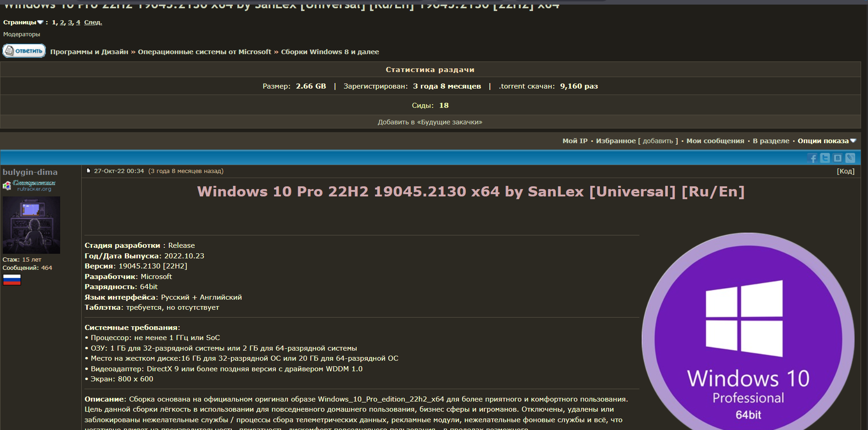
Task: Click the Модераторы label
Action: pyautogui.click(x=22, y=34)
